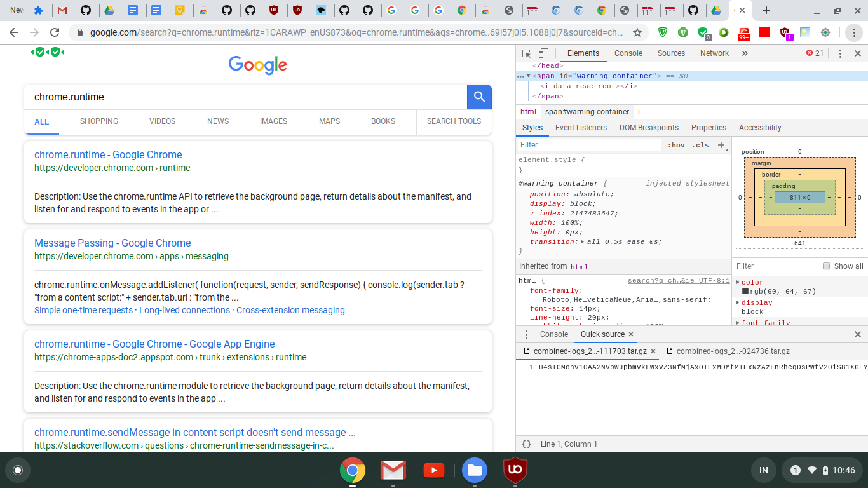The width and height of the screenshot is (868, 488).
Task: Close the combined-logs 111703.tar.gz file tab
Action: 653,351
